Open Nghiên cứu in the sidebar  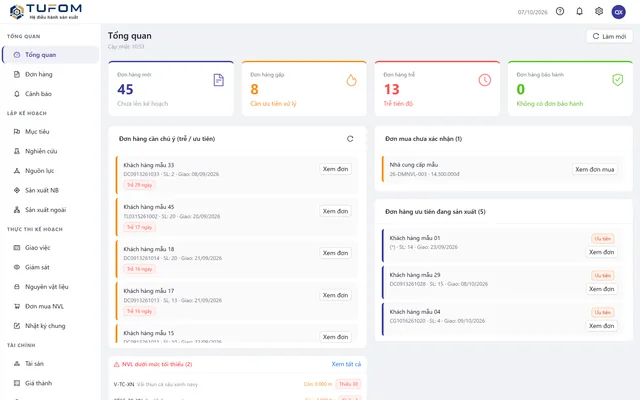tap(51, 151)
